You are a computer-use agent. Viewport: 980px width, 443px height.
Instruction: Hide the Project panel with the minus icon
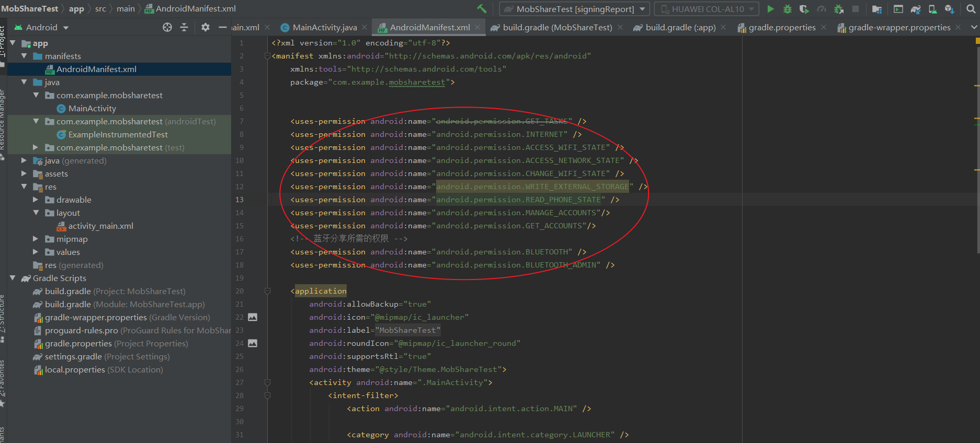(222, 27)
